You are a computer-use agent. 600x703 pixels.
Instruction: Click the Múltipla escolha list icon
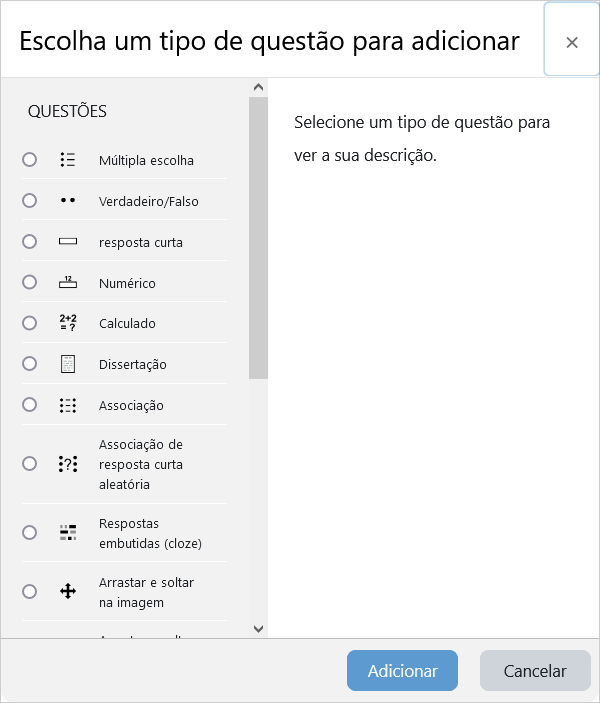68,160
